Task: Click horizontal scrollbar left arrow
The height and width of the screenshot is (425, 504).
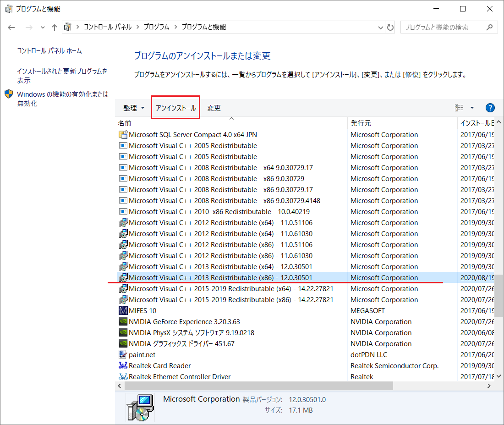Action: pyautogui.click(x=120, y=386)
